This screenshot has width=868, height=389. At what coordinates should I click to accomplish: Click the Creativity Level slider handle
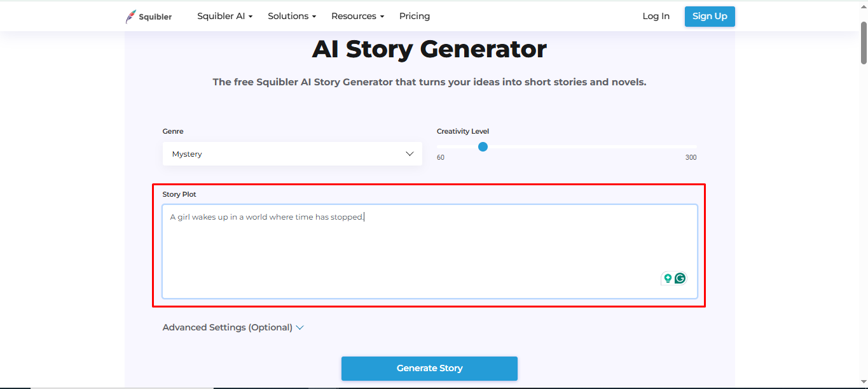483,146
